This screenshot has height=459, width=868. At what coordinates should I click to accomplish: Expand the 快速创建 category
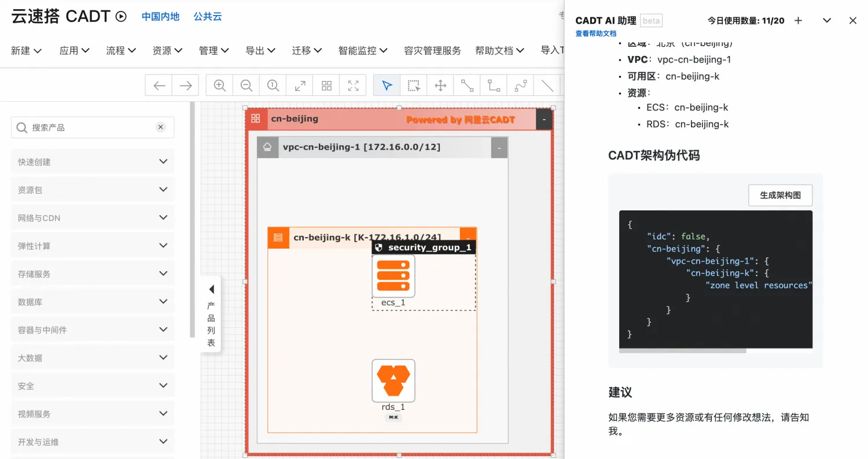click(x=93, y=162)
